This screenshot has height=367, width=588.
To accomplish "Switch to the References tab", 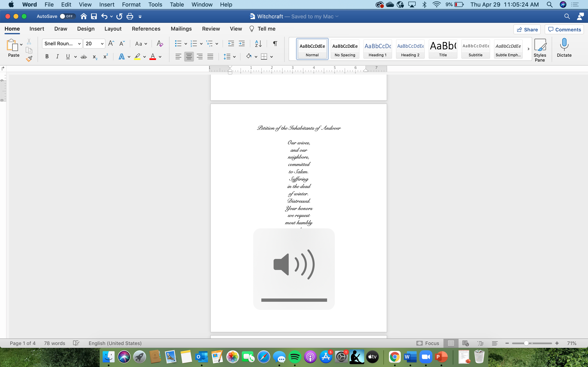I will tap(146, 29).
